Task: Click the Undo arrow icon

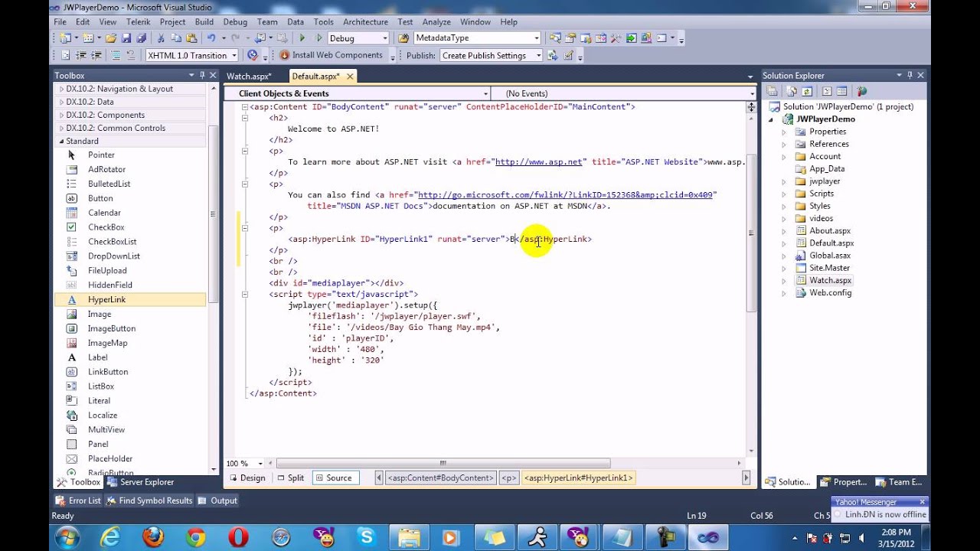Action: tap(211, 37)
